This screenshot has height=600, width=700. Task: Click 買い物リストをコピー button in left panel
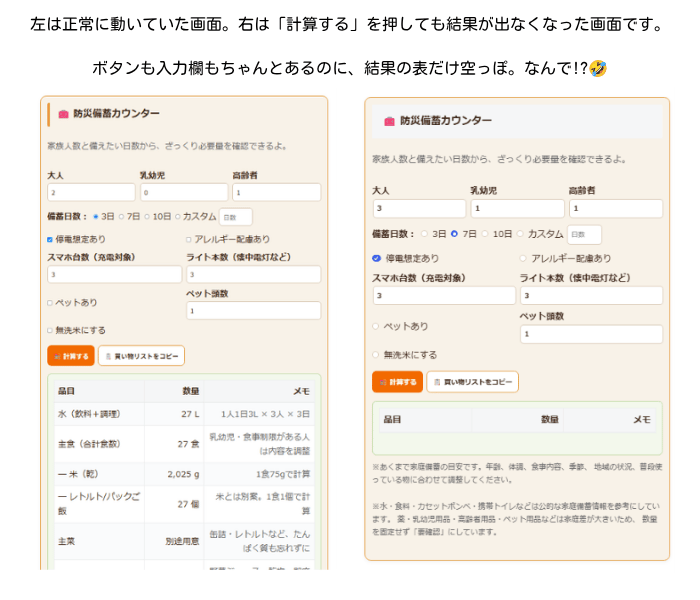pos(141,356)
